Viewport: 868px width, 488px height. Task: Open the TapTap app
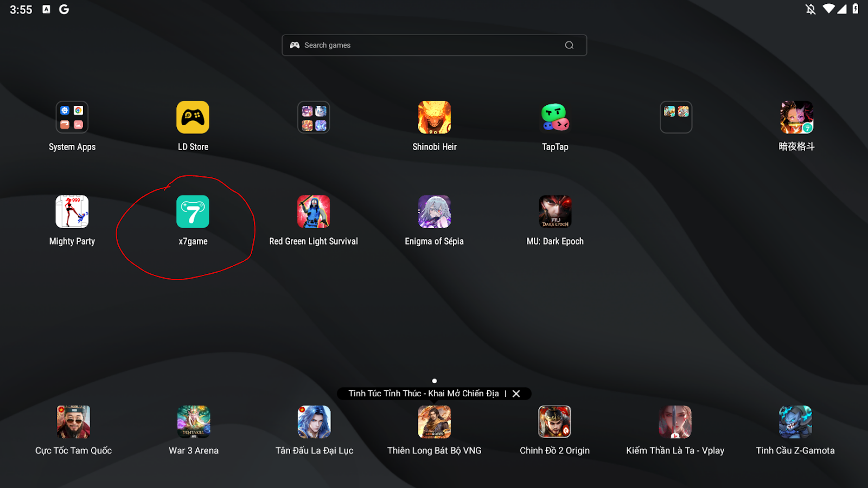pos(555,117)
